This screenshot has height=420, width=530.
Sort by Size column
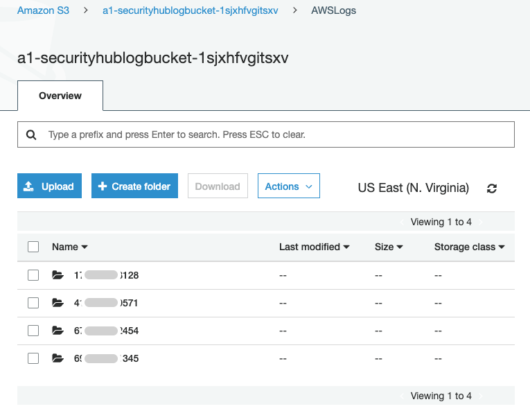coord(389,247)
